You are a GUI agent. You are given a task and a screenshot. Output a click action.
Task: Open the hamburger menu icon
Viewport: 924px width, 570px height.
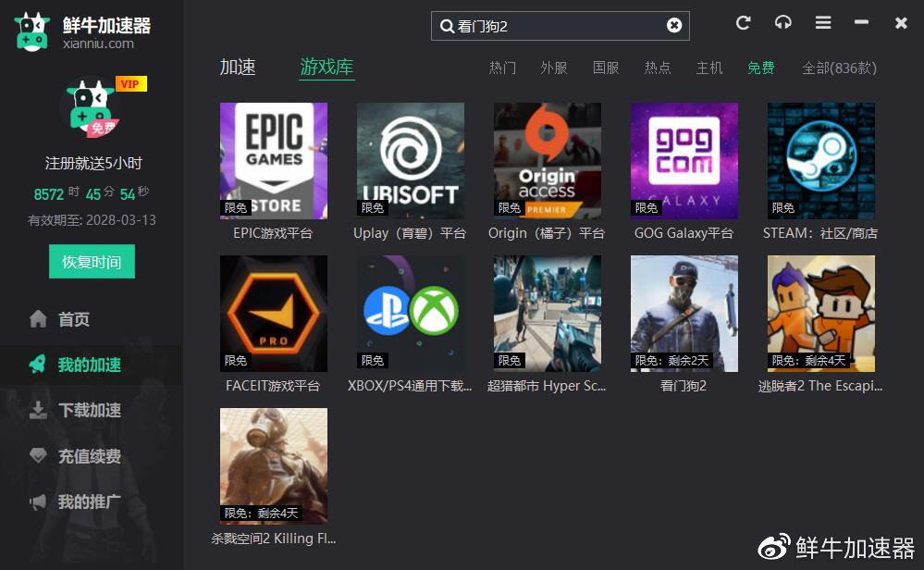click(x=822, y=23)
